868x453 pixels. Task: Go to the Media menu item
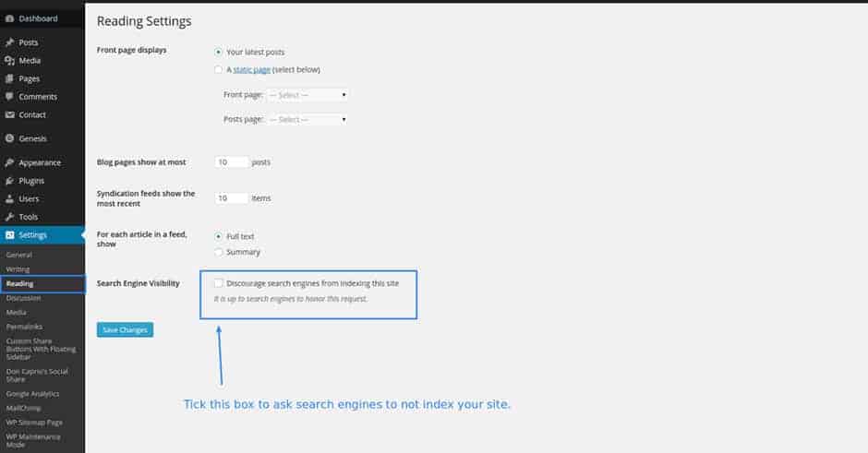click(42, 61)
